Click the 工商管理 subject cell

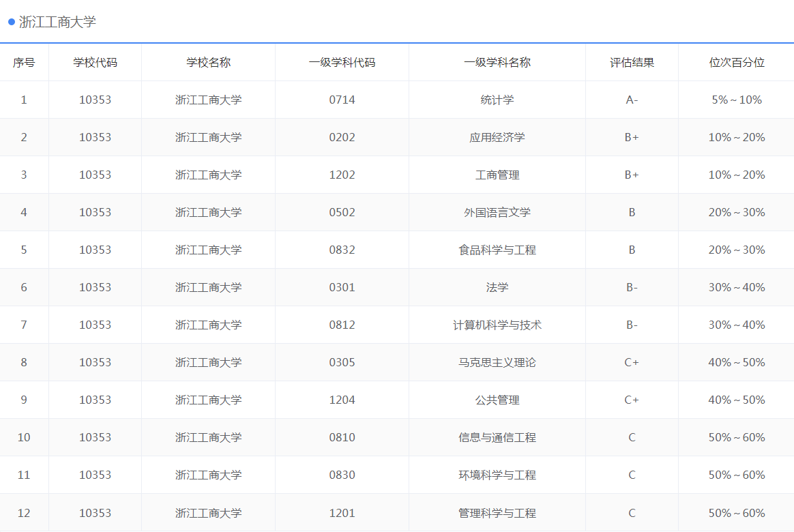coord(497,175)
